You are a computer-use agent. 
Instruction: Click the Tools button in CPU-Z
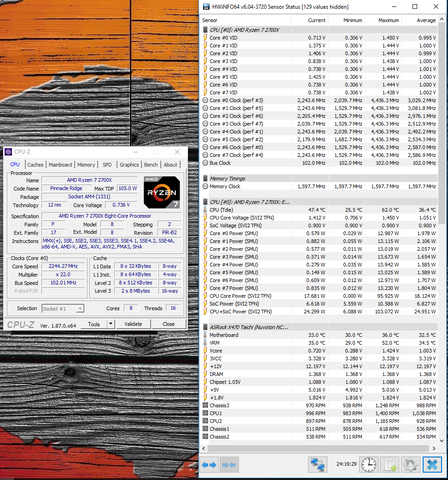[x=94, y=324]
